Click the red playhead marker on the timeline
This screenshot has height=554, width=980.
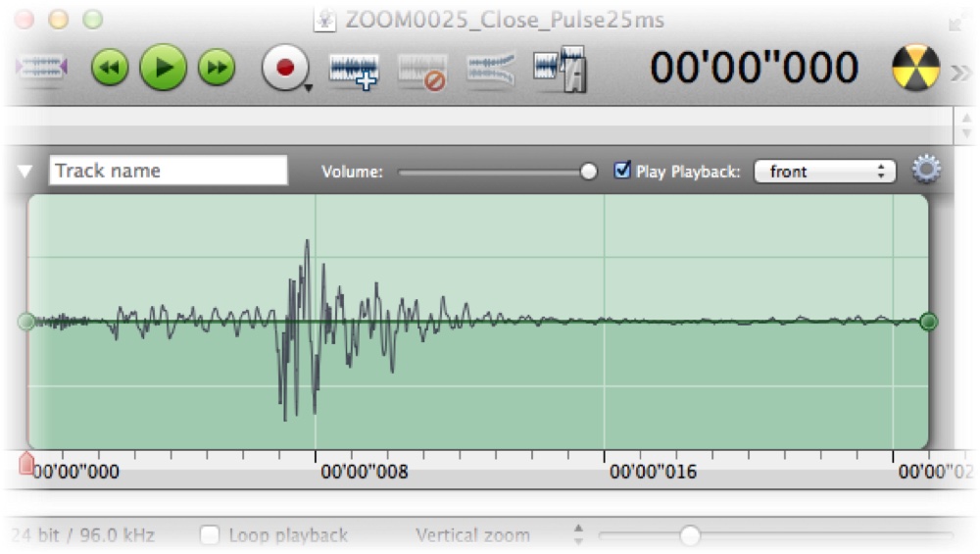[x=26, y=464]
